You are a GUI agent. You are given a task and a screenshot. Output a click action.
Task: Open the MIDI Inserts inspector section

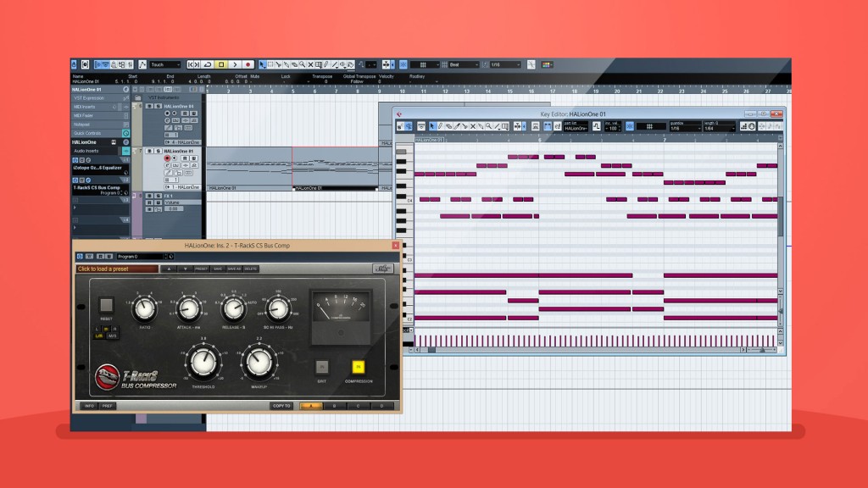100,107
